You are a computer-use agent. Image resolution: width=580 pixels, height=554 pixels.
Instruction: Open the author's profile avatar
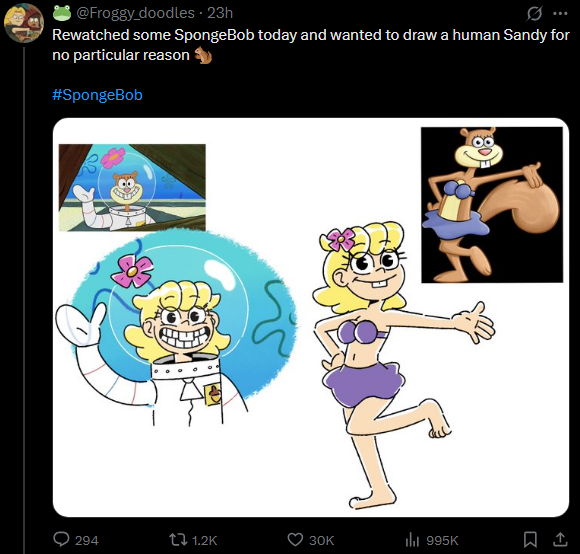click(24, 23)
